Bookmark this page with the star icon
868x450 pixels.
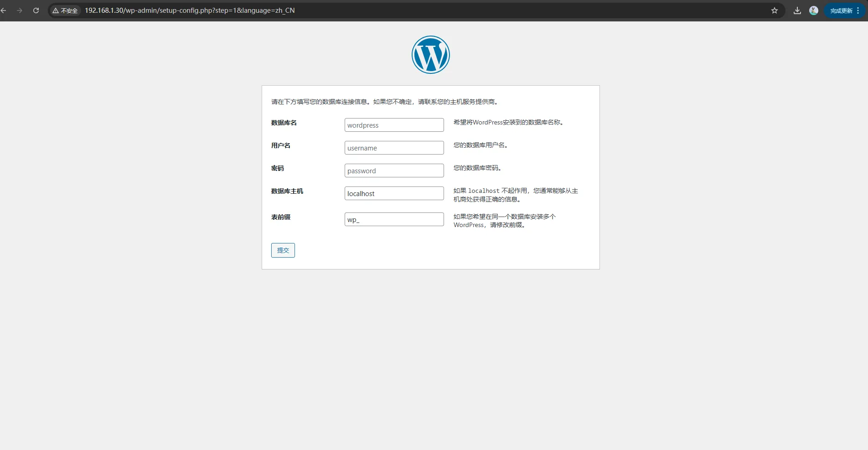point(775,10)
